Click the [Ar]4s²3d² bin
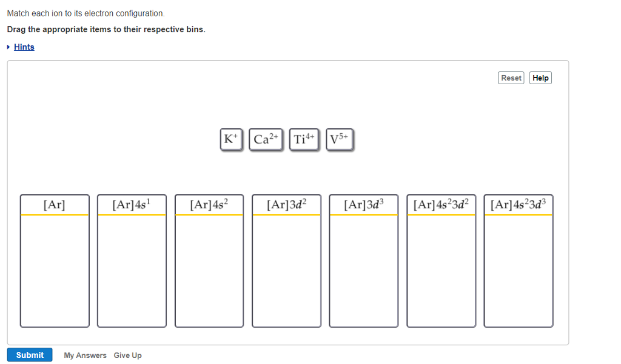The image size is (621, 364). pyautogui.click(x=441, y=260)
